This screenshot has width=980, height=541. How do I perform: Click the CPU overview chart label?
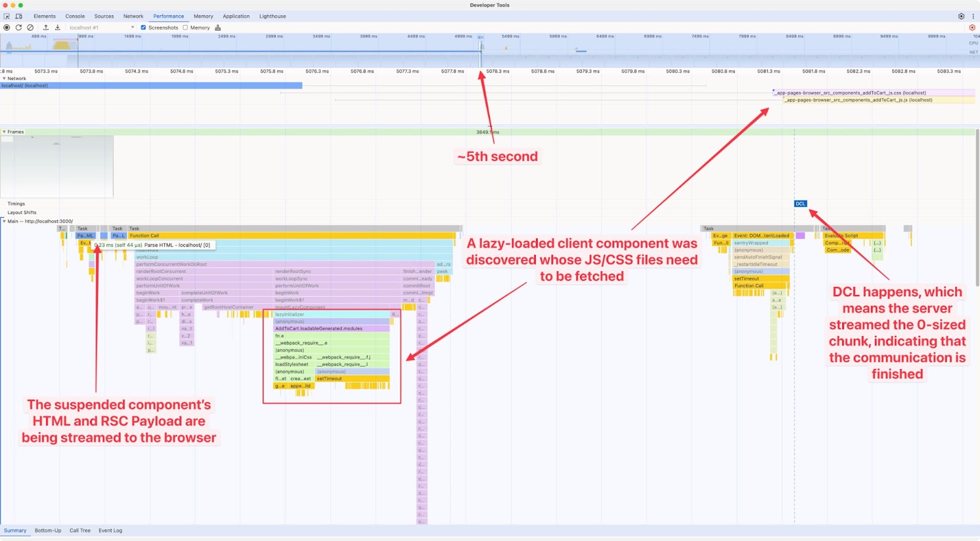[973, 43]
